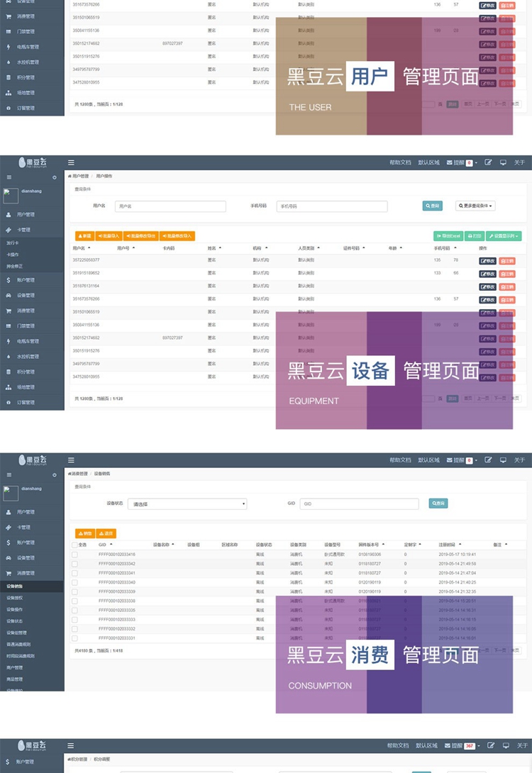
Task: Tick the 全选 select-all checkbox
Action: tap(75, 545)
